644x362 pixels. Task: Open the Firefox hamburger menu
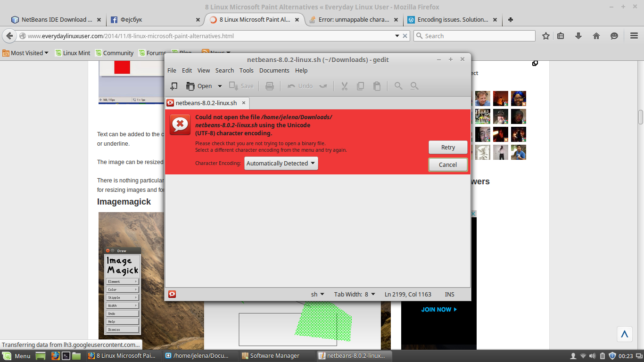tap(634, 36)
